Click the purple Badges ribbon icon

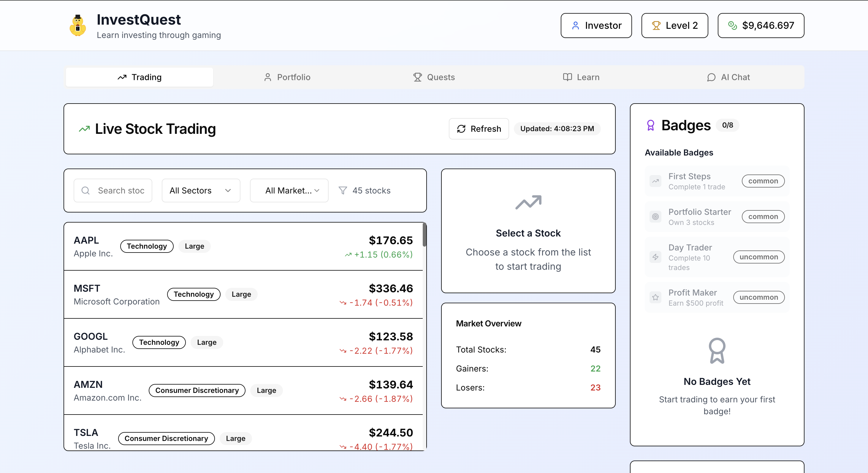pyautogui.click(x=650, y=125)
